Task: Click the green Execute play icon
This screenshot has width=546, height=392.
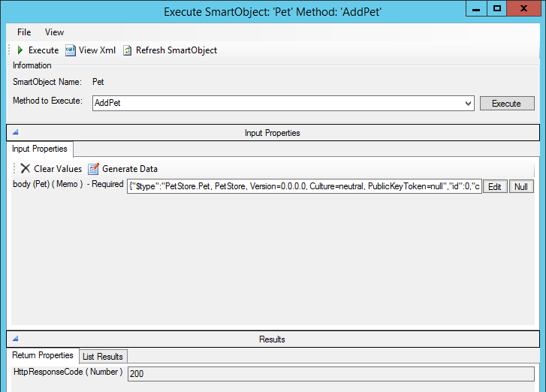Action: [x=20, y=50]
